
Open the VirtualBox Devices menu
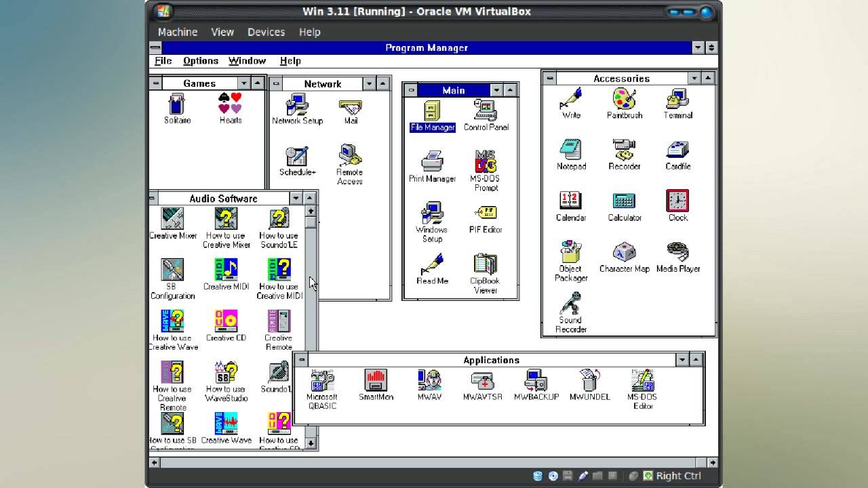(266, 32)
